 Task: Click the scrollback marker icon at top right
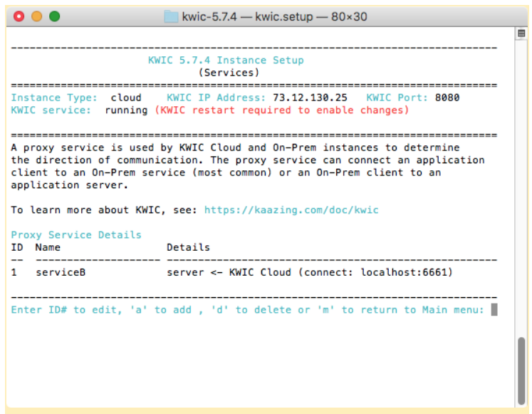[521, 33]
